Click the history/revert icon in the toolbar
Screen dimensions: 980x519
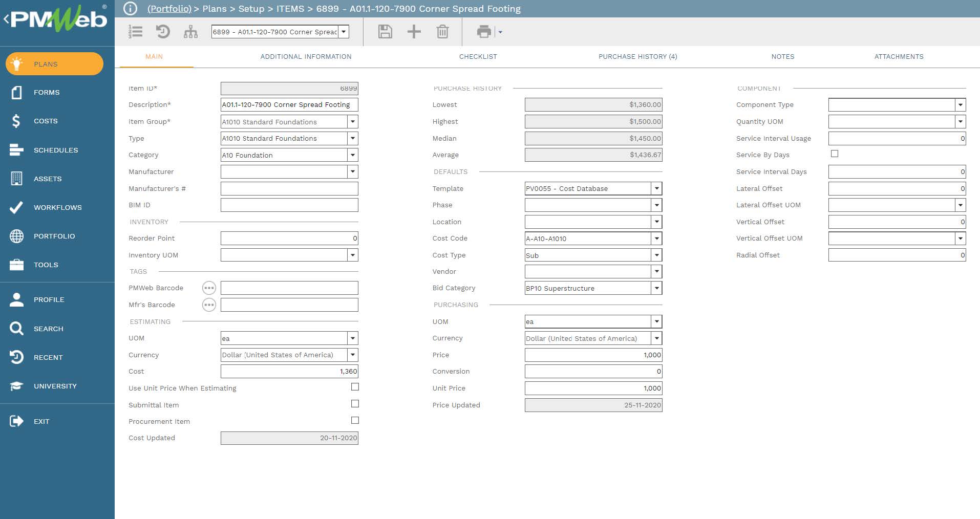coord(163,32)
